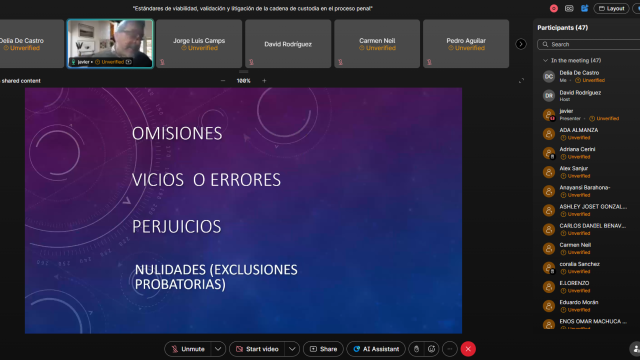Image resolution: width=640 pixels, height=360 pixels.
Task: Zoom in shared content with plus icon
Action: point(264,81)
